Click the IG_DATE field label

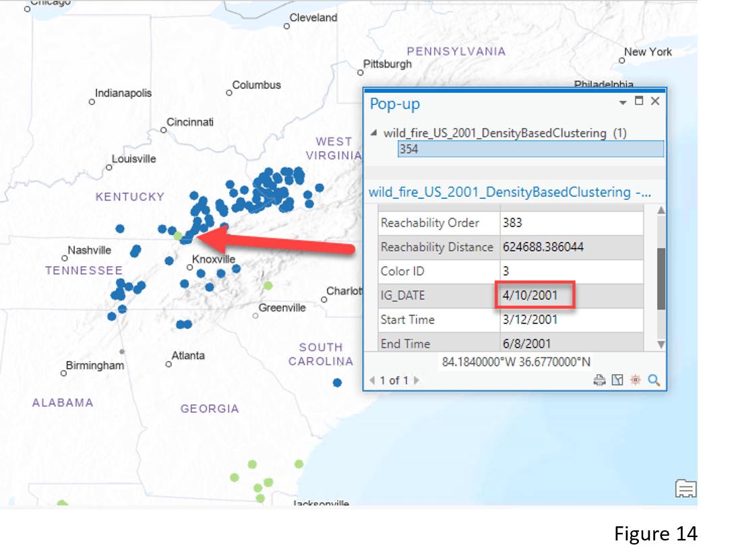pos(402,295)
